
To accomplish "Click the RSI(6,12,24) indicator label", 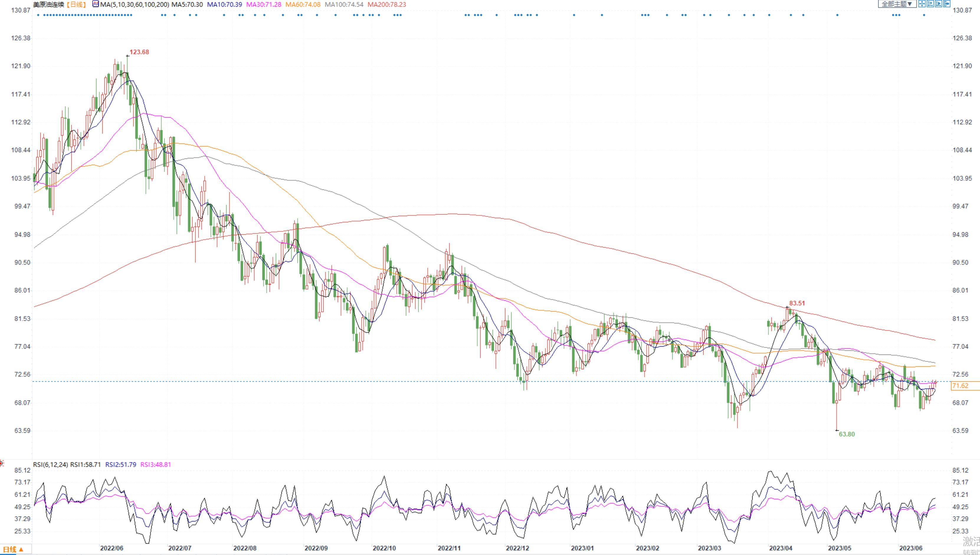I will [50, 465].
